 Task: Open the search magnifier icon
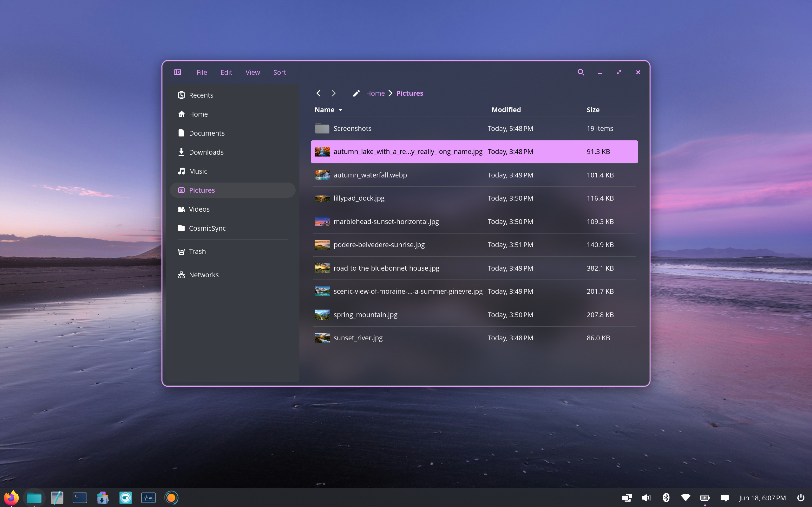coord(581,72)
